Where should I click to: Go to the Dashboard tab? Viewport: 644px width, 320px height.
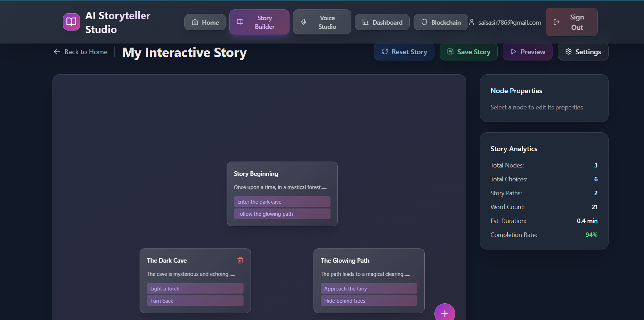point(382,22)
